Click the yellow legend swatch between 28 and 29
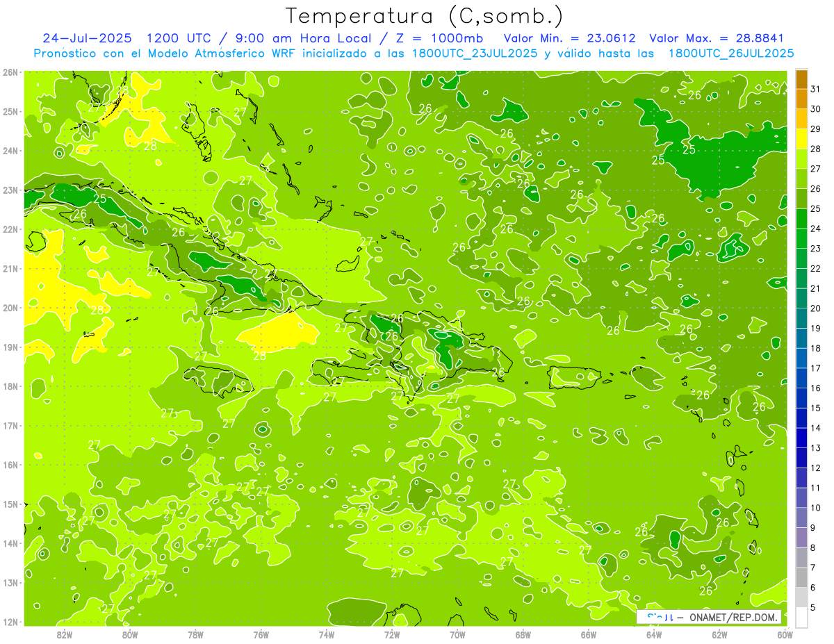Image resolution: width=834 pixels, height=644 pixels. coord(801,140)
